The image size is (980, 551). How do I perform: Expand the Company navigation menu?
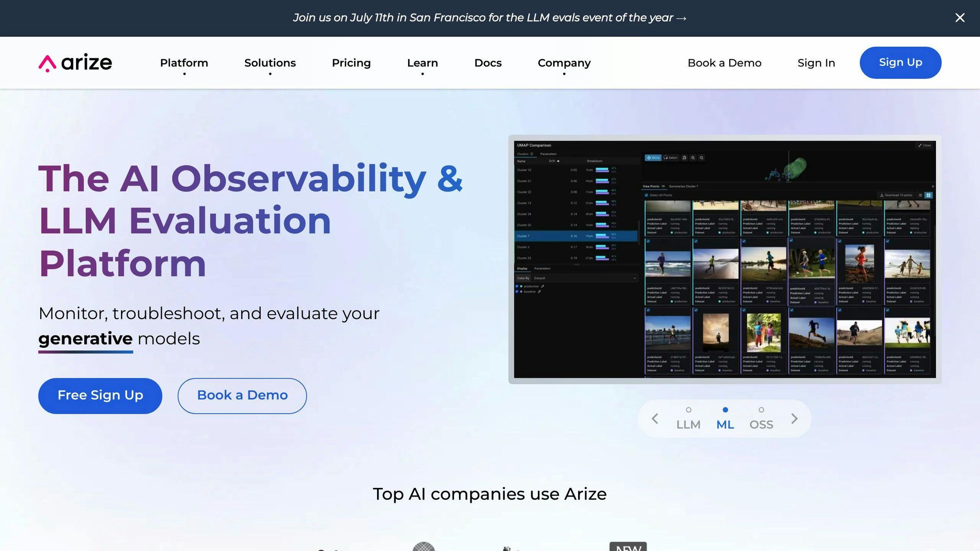click(564, 63)
